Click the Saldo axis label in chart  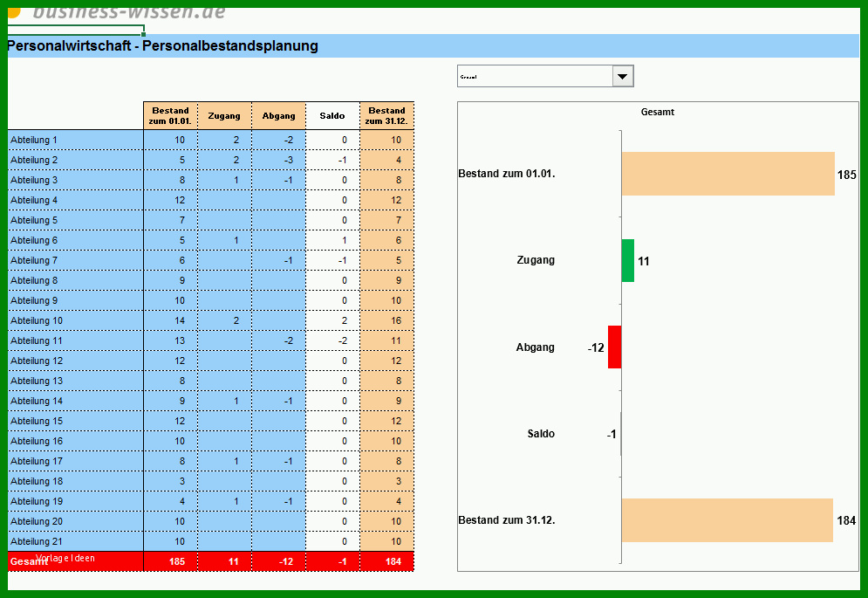coord(541,434)
